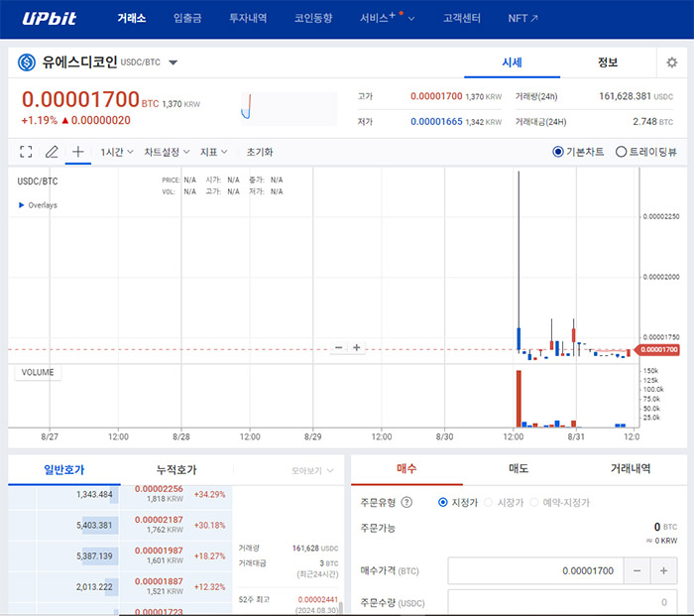Click VOLUME label on chart
The image size is (694, 616).
[38, 372]
